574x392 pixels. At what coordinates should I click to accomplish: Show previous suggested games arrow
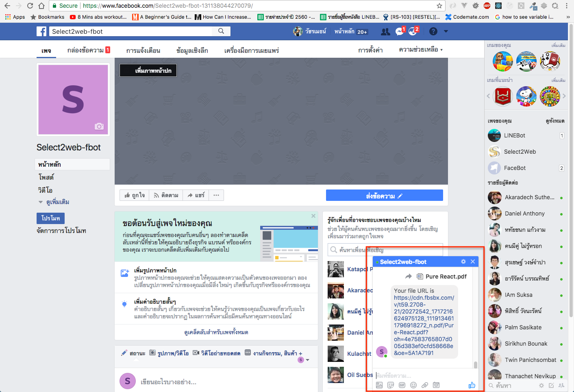(488, 96)
